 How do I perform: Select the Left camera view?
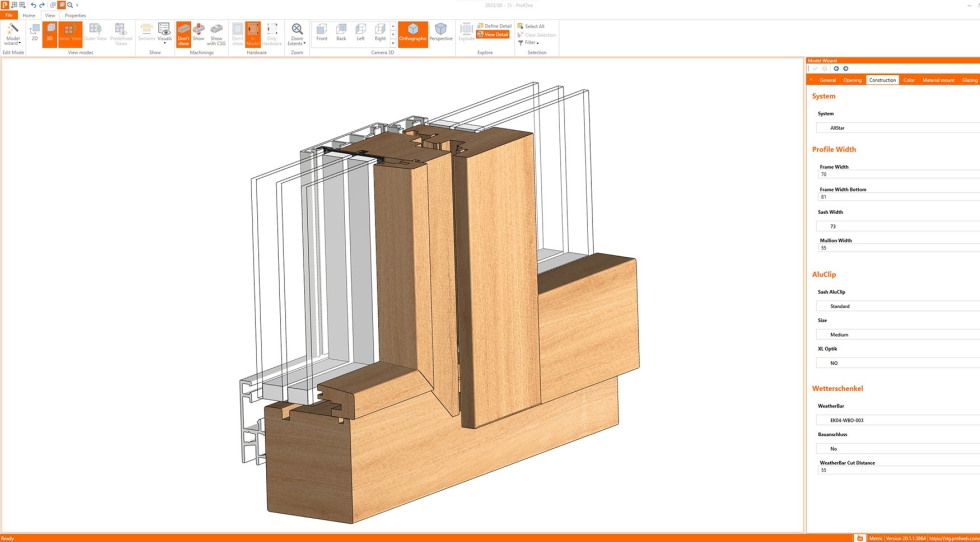[361, 33]
